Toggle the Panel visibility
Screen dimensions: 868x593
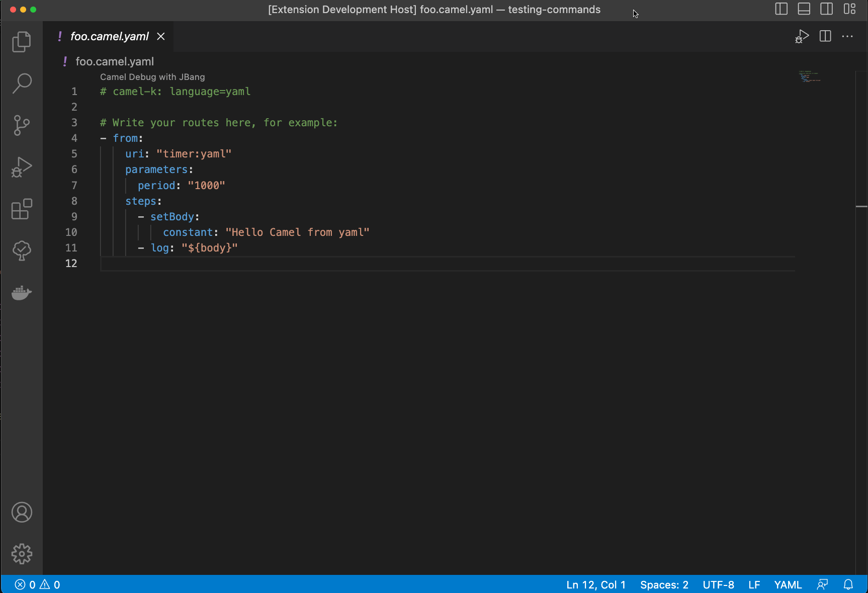pos(804,9)
